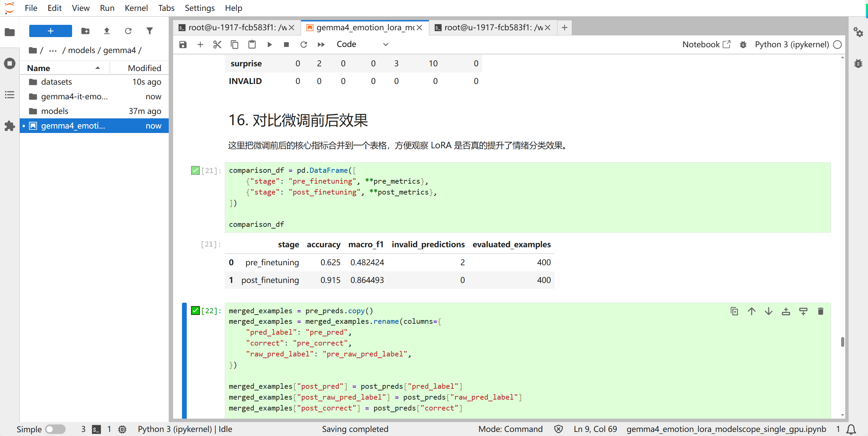
Task: Delete cell 22 with trash icon
Action: click(821, 311)
